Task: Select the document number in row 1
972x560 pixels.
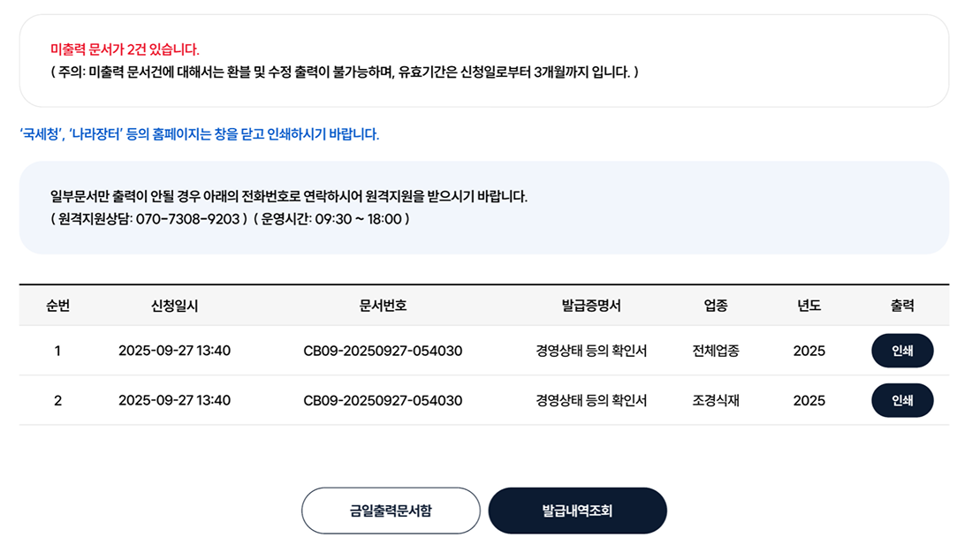Action: point(383,351)
